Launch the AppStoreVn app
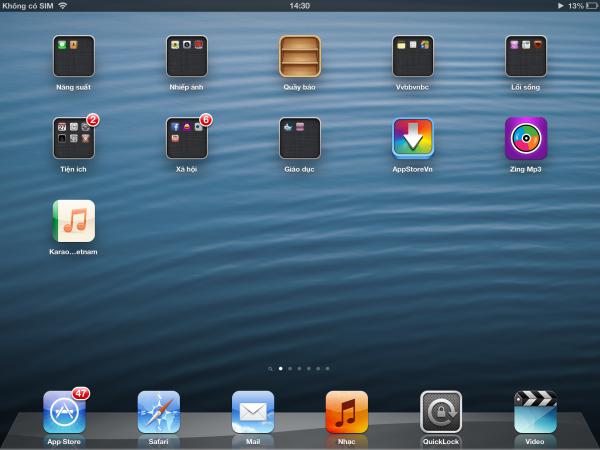 (413, 139)
